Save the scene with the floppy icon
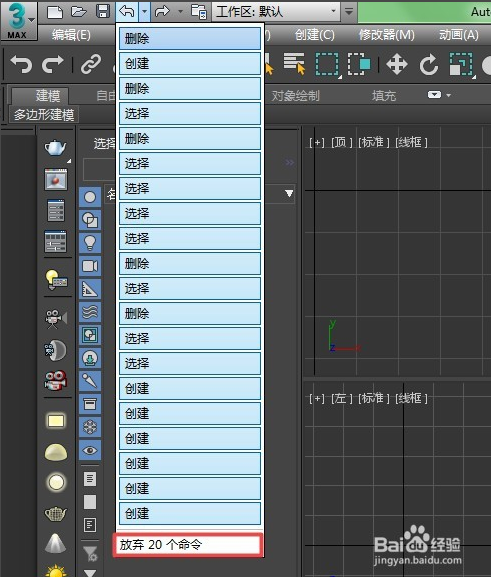 [x=103, y=11]
